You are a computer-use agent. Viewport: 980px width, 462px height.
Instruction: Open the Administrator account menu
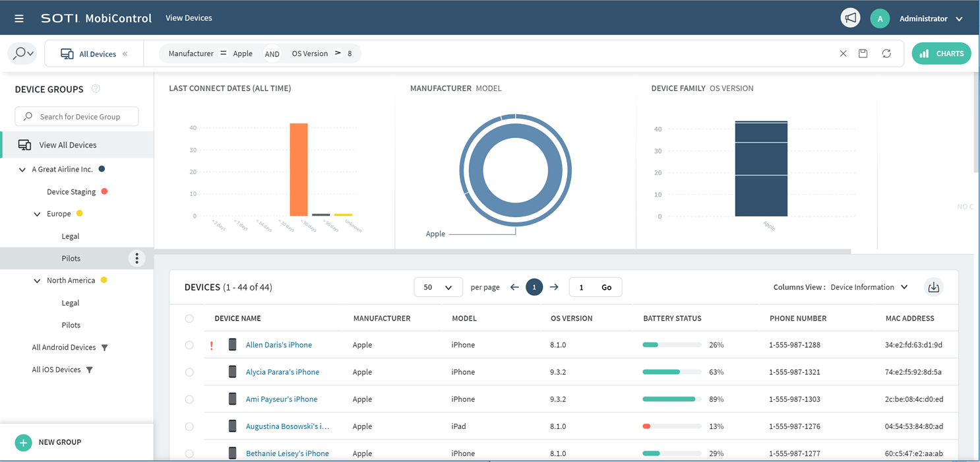(929, 18)
